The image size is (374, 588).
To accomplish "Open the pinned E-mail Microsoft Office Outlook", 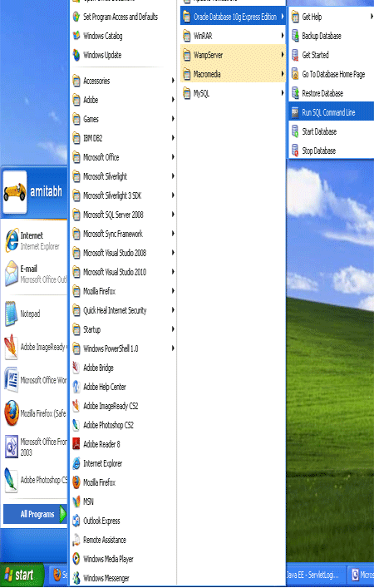I will (35, 274).
